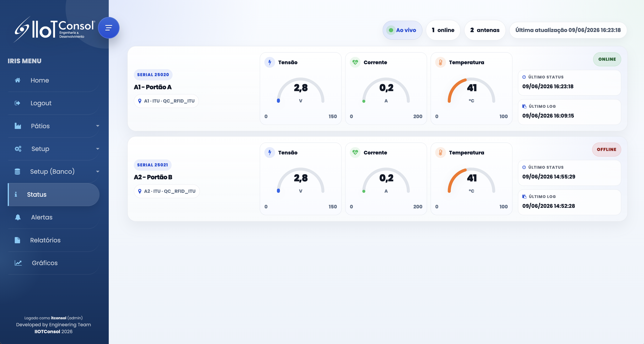Click the Home house icon
This screenshot has width=644, height=344.
point(18,80)
